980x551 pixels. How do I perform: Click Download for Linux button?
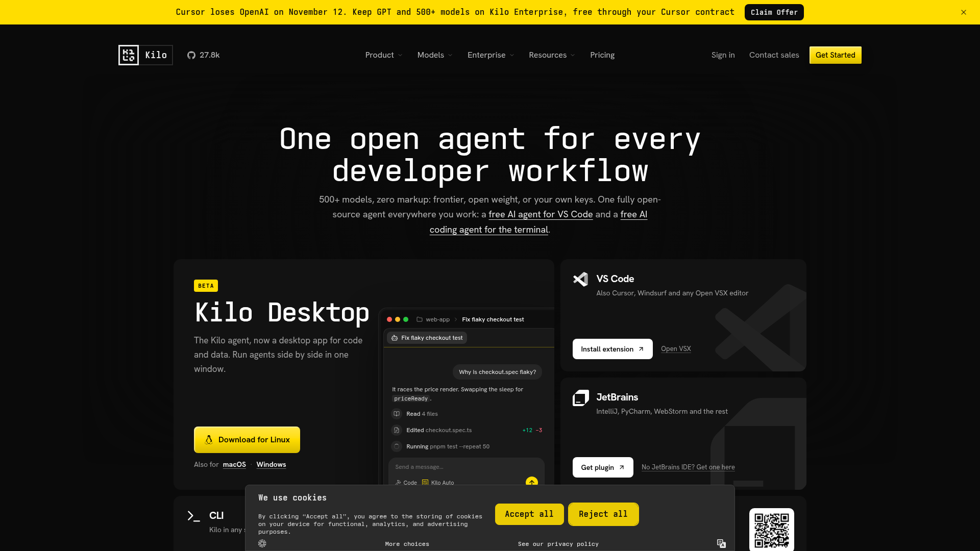247,440
